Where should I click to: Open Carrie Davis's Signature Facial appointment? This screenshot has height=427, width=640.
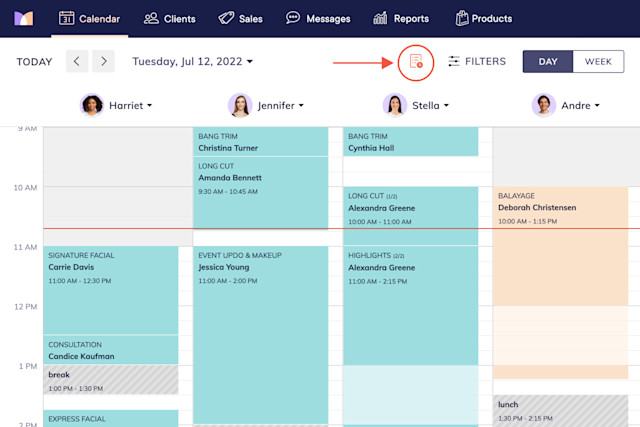tap(111, 290)
